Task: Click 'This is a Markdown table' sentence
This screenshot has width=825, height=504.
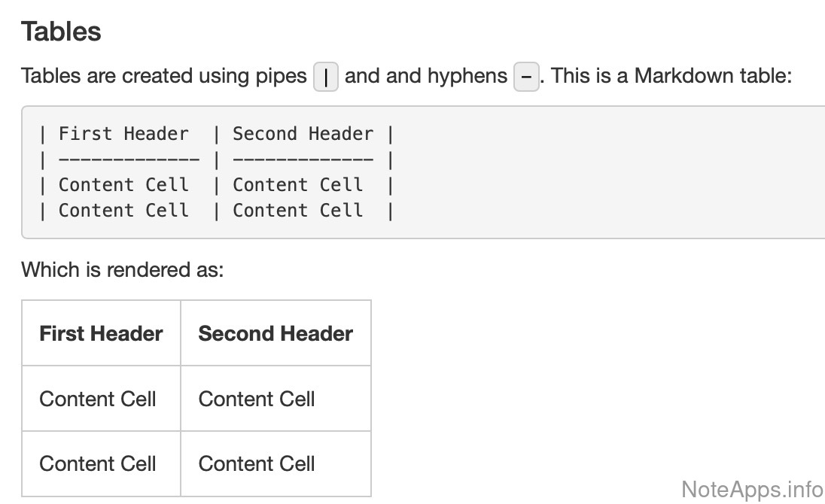Action: click(x=671, y=76)
